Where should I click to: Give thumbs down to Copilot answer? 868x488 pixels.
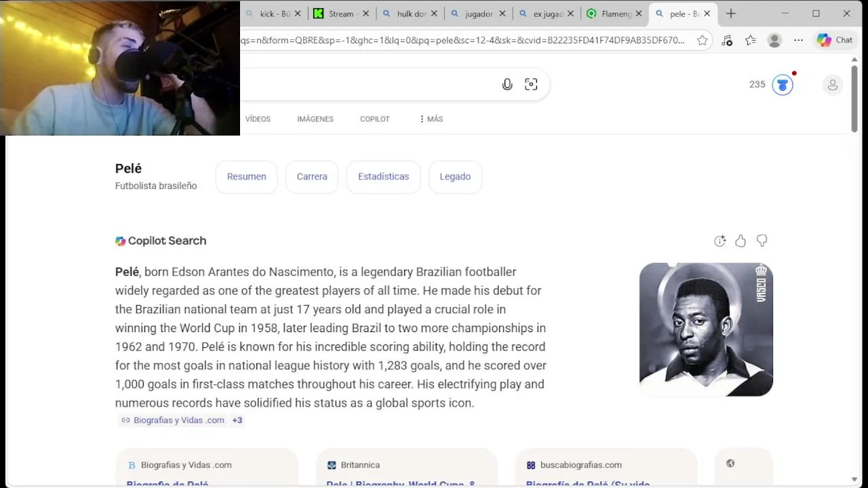pos(762,241)
